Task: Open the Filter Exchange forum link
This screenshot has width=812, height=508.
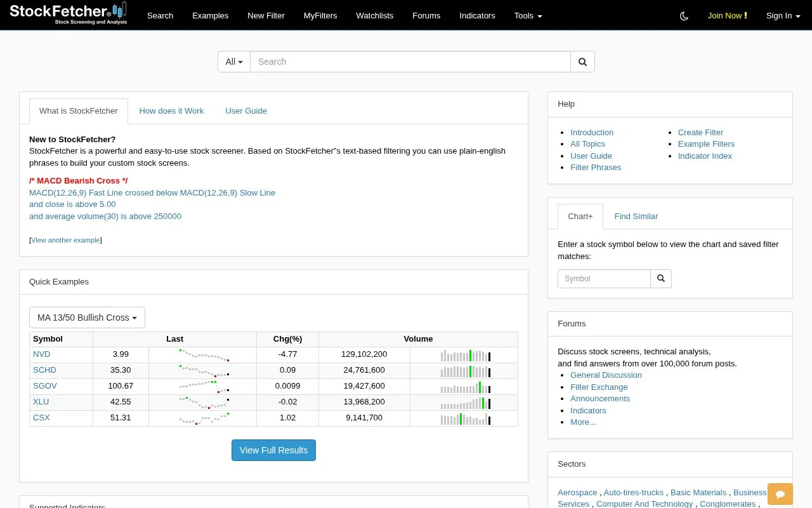Action: click(599, 387)
